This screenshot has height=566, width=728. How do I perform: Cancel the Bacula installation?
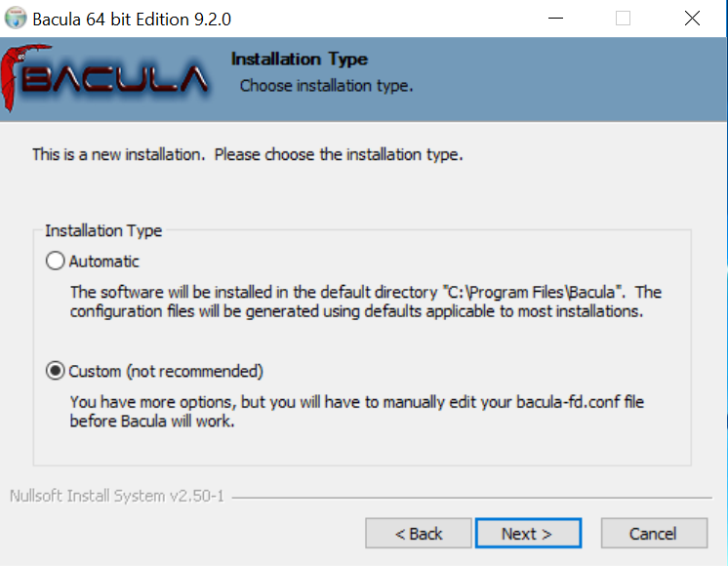click(x=654, y=534)
